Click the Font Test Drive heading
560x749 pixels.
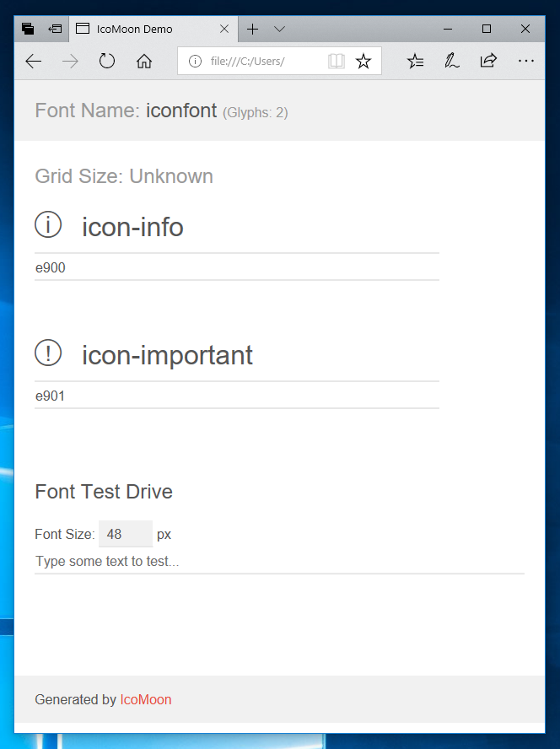[104, 492]
